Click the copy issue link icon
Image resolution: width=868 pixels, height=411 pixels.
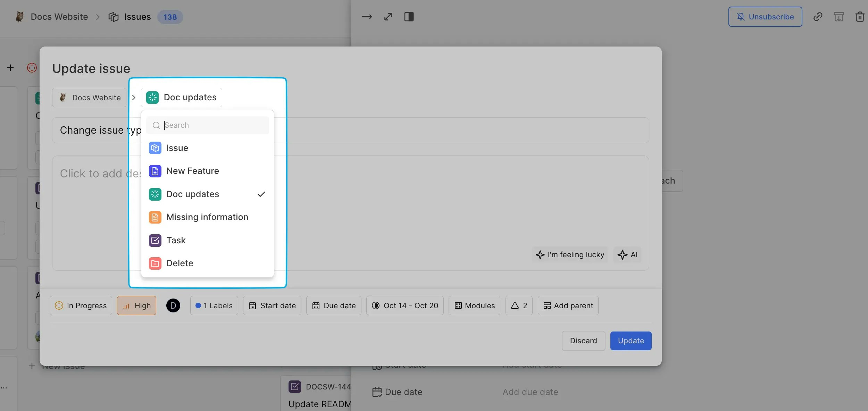(818, 17)
